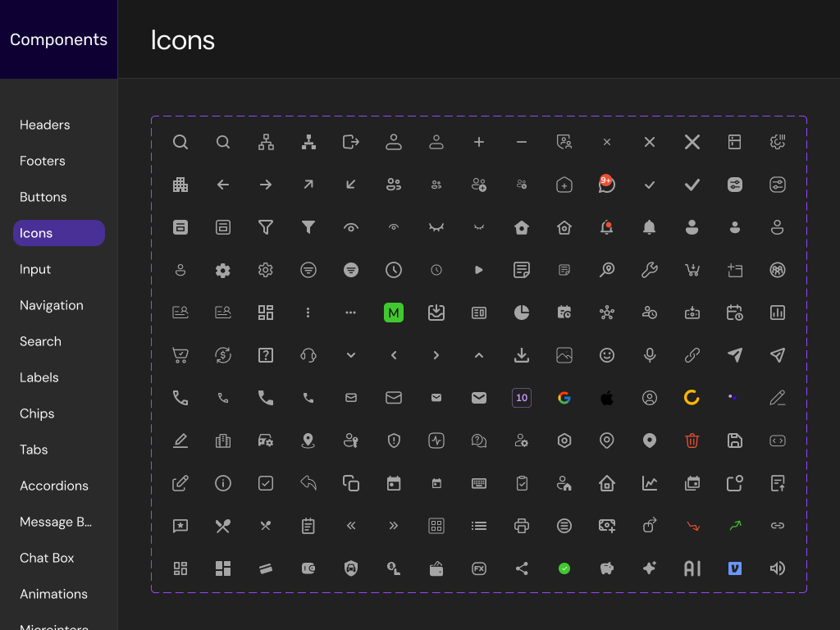The height and width of the screenshot is (630, 840).
Task: Click the single up chevron icon
Action: [x=479, y=355]
